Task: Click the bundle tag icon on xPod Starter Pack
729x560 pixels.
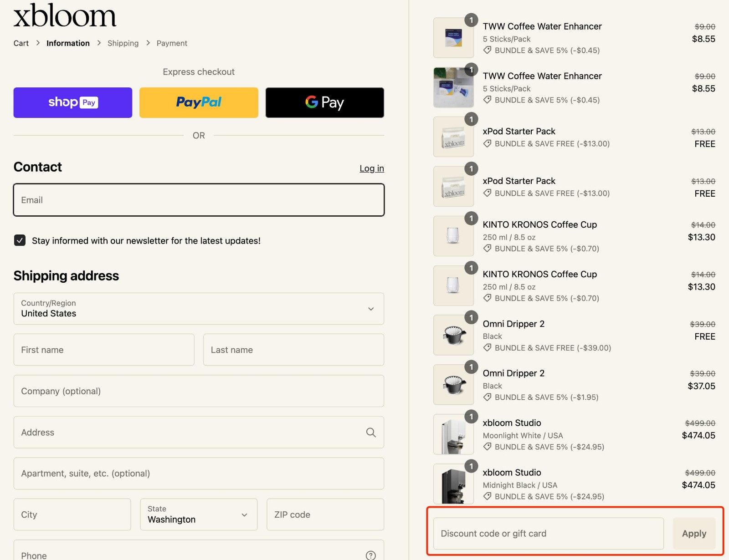Action: 487,143
